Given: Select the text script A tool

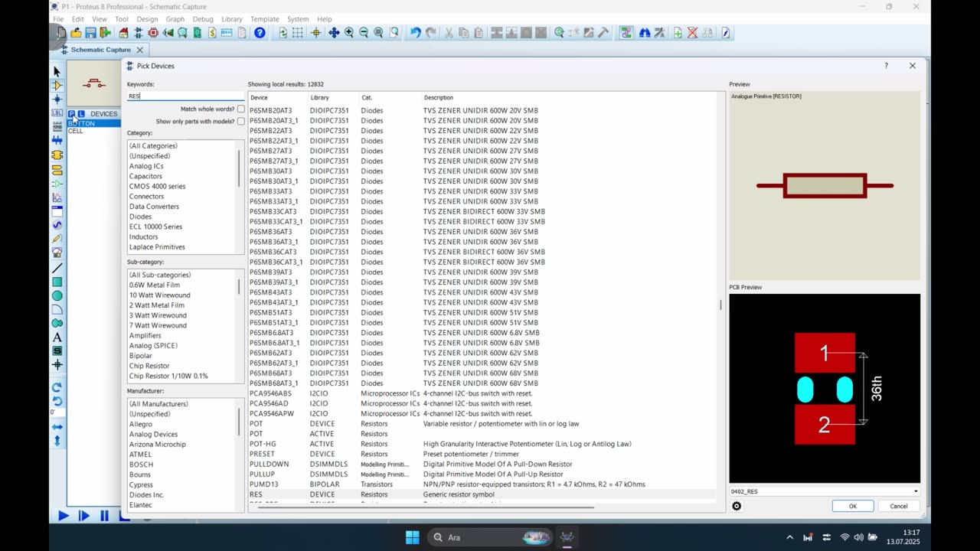Looking at the screenshot, I should [57, 337].
